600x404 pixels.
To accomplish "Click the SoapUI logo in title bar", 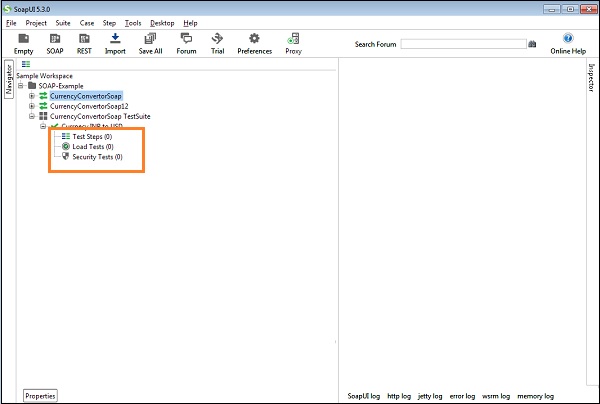I will click(x=7, y=8).
